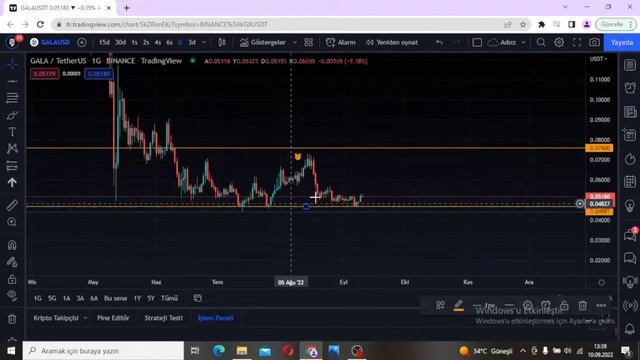Screen dimensions: 640x360
Task: Select the 4s interval
Action: tap(158, 42)
